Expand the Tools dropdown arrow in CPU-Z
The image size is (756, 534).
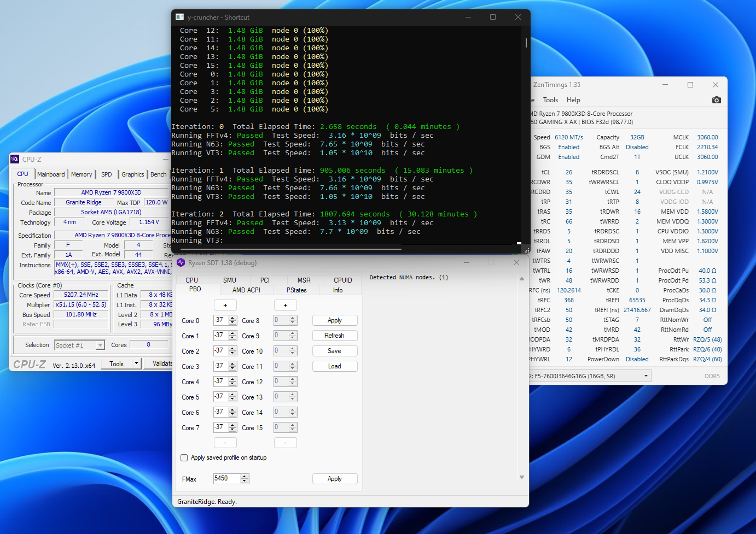pyautogui.click(x=136, y=363)
